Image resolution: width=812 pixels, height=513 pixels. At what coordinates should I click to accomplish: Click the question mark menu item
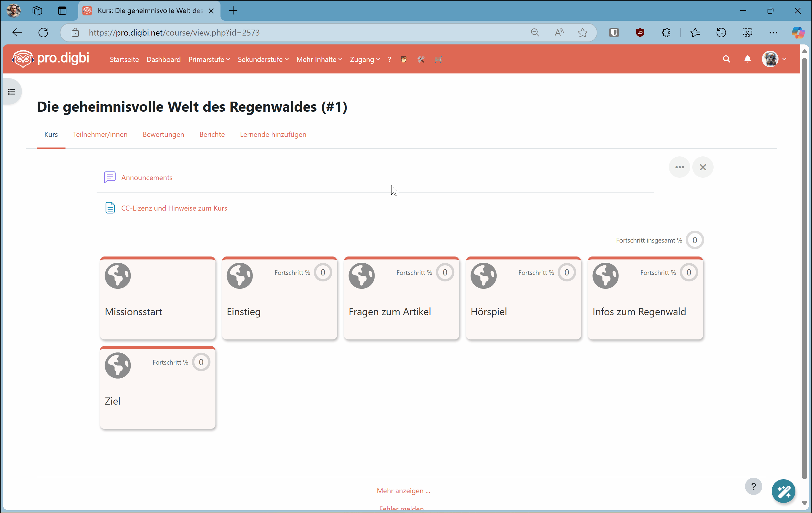(389, 59)
